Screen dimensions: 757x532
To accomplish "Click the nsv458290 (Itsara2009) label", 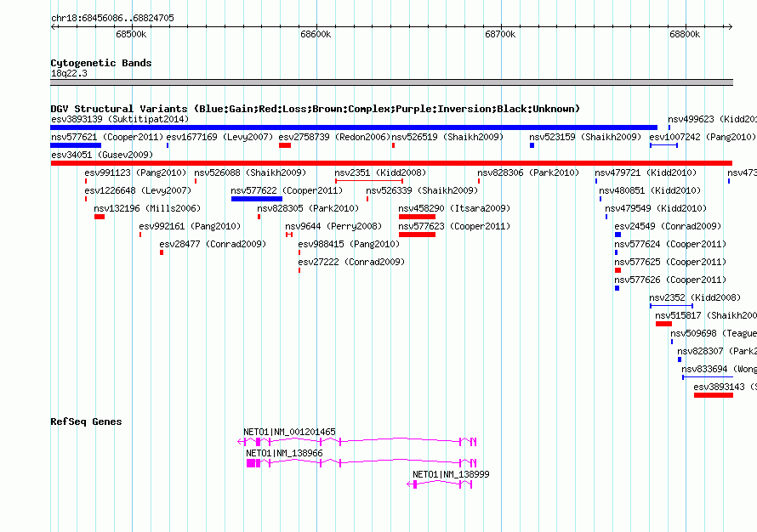I will (454, 208).
